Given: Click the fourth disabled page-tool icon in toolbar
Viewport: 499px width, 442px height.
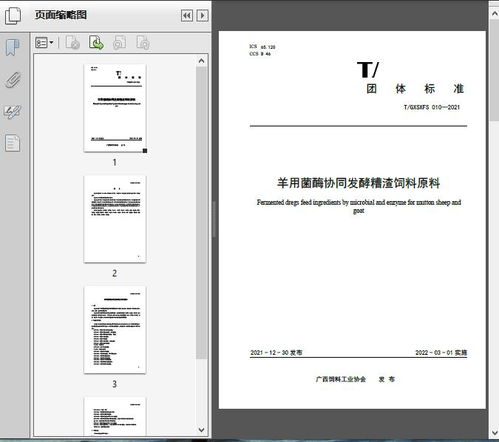Looking at the screenshot, I should (x=143, y=43).
